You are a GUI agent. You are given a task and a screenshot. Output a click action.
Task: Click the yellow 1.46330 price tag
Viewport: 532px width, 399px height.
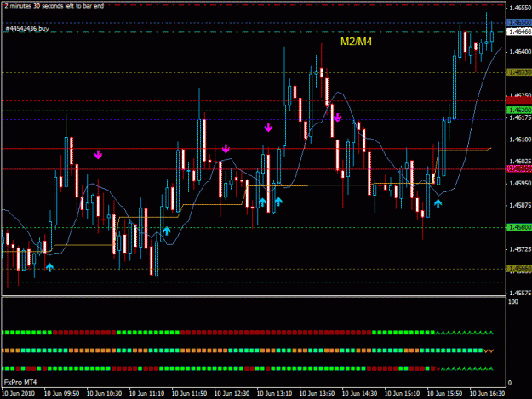point(519,72)
